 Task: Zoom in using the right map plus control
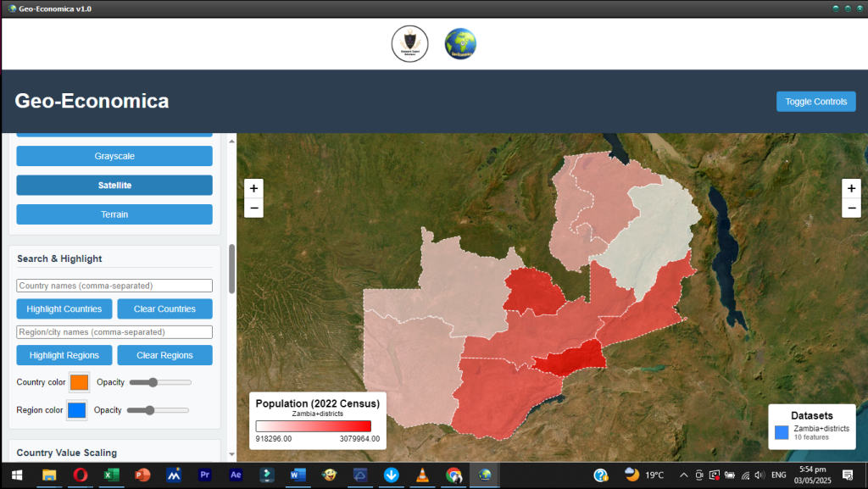pyautogui.click(x=851, y=188)
